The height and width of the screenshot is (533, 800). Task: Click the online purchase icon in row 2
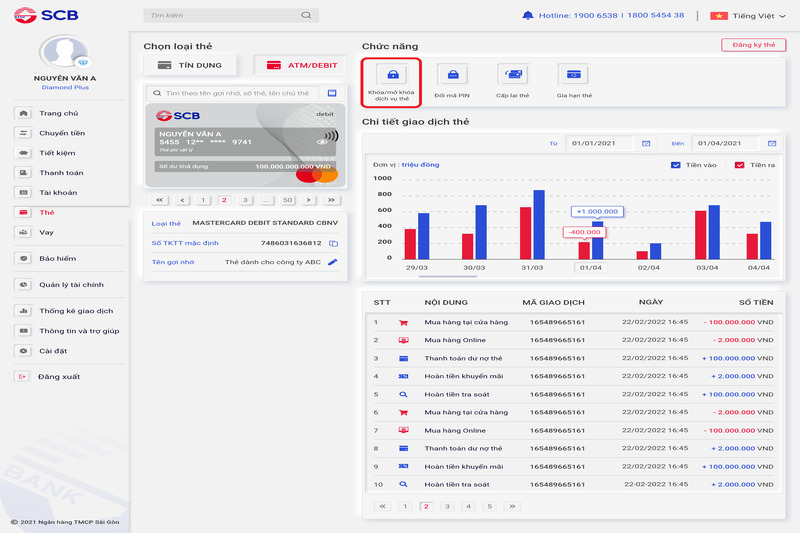pyautogui.click(x=403, y=340)
